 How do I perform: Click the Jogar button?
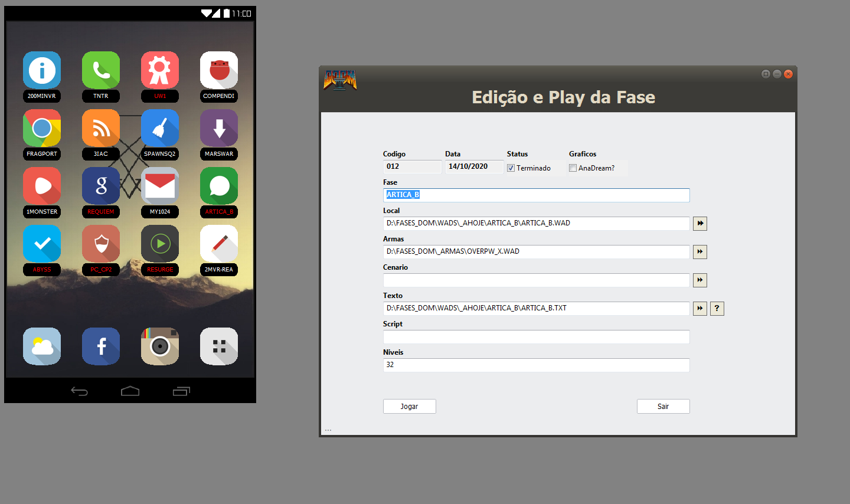click(x=410, y=407)
